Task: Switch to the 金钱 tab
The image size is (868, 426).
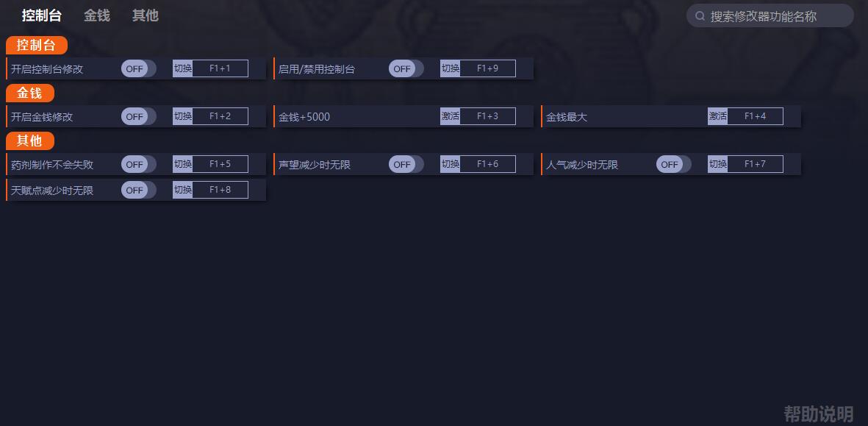Action: 97,15
